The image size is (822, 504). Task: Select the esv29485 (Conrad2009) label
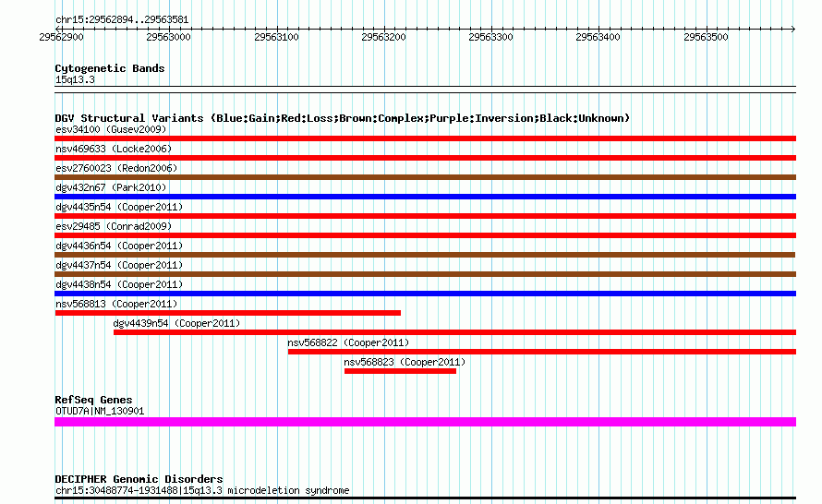(114, 226)
